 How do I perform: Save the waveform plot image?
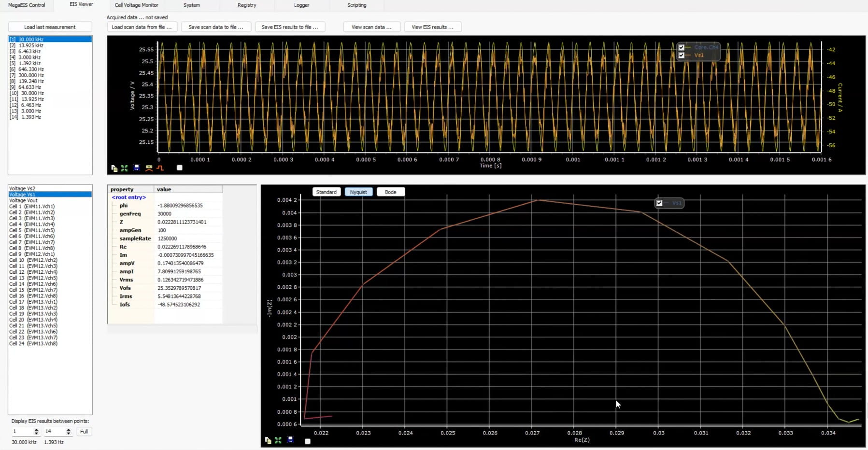coord(137,168)
